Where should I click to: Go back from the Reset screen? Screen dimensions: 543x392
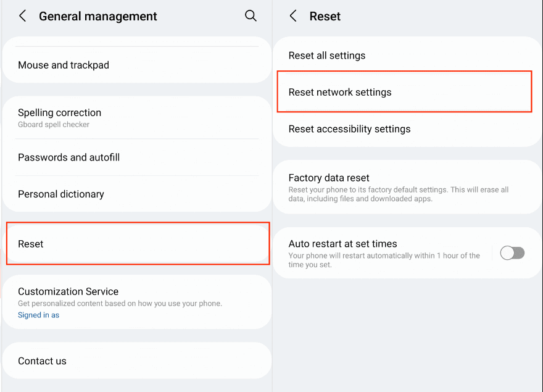[x=292, y=16]
